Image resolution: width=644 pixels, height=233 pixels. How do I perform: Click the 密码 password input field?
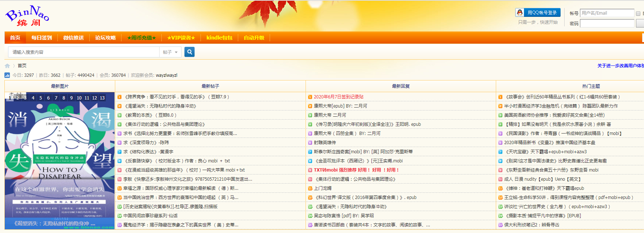[607, 23]
